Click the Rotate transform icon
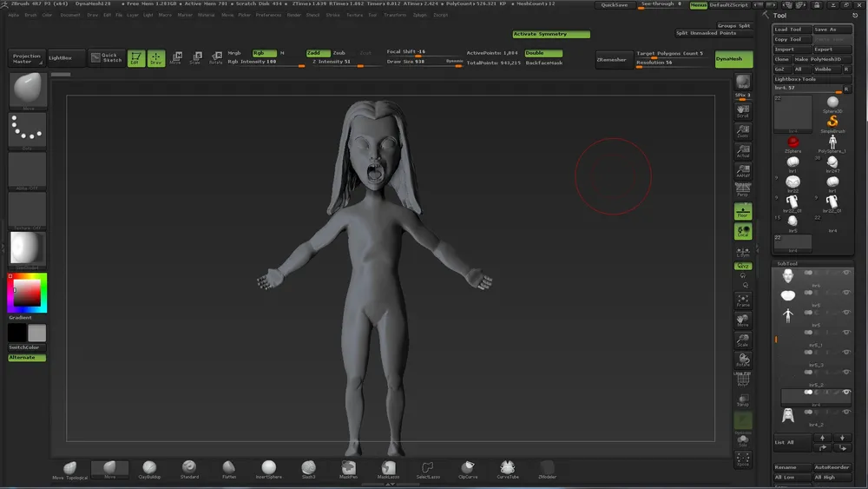This screenshot has width=868, height=489. coord(215,58)
